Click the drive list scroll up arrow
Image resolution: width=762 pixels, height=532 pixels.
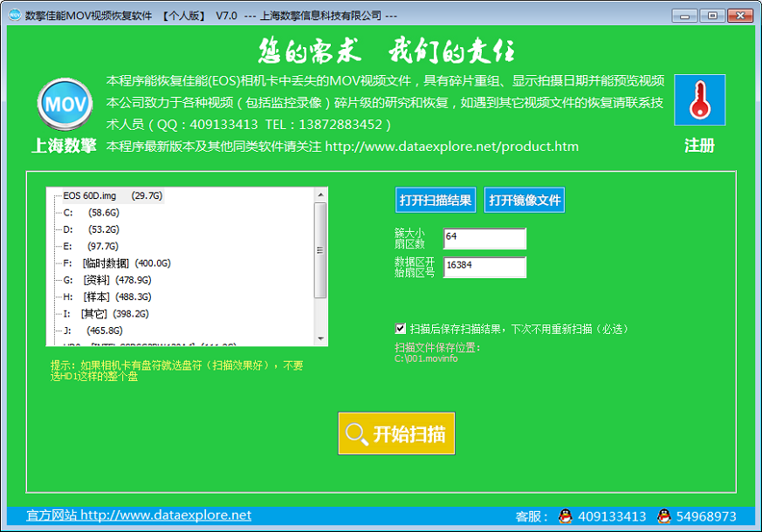pos(320,194)
